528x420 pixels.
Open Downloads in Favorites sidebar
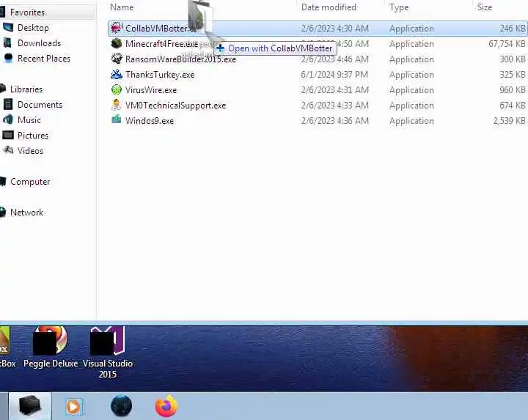coord(39,43)
